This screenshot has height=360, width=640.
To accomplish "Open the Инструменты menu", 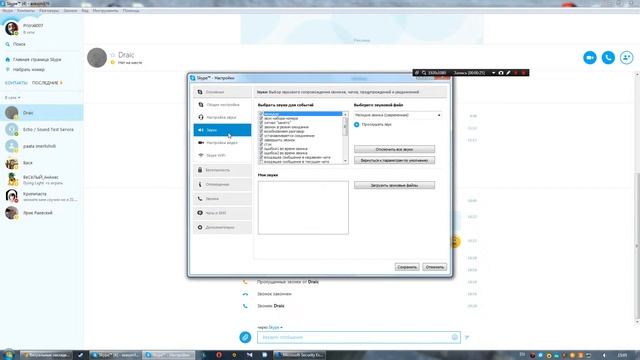I will coord(105,11).
